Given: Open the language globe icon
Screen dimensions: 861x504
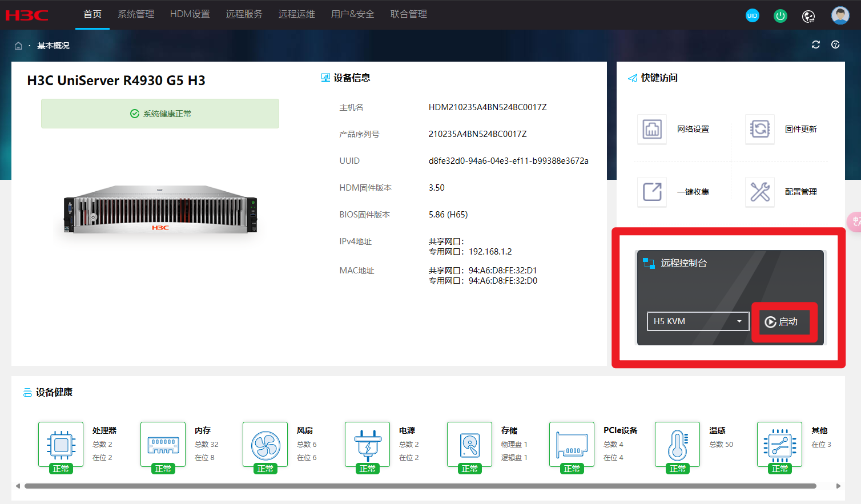Looking at the screenshot, I should click(808, 16).
